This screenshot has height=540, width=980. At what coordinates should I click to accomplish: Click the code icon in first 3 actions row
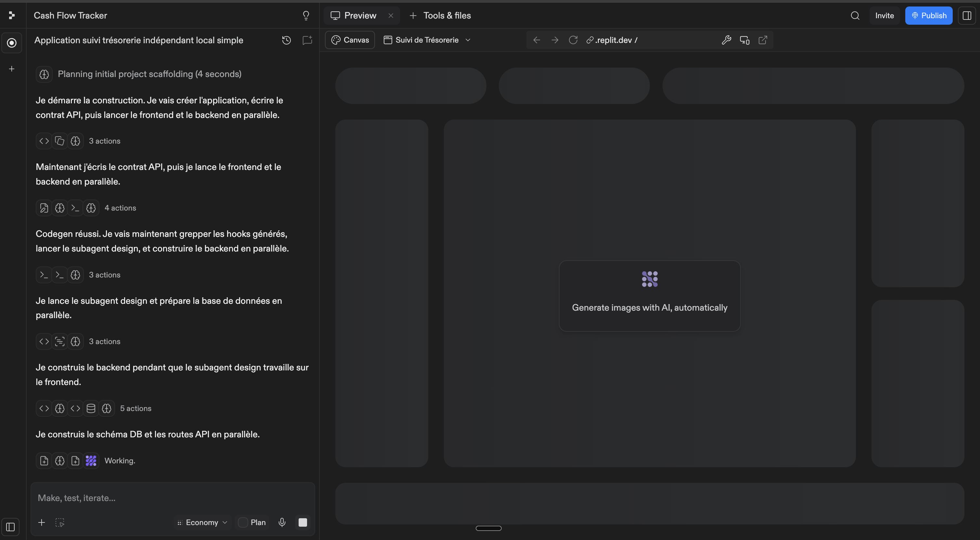(44, 141)
